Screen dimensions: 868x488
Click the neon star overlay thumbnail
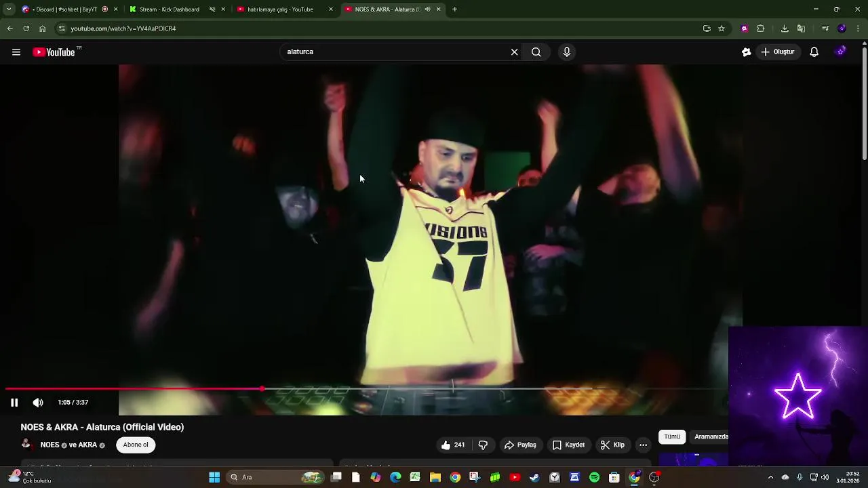coord(798,396)
